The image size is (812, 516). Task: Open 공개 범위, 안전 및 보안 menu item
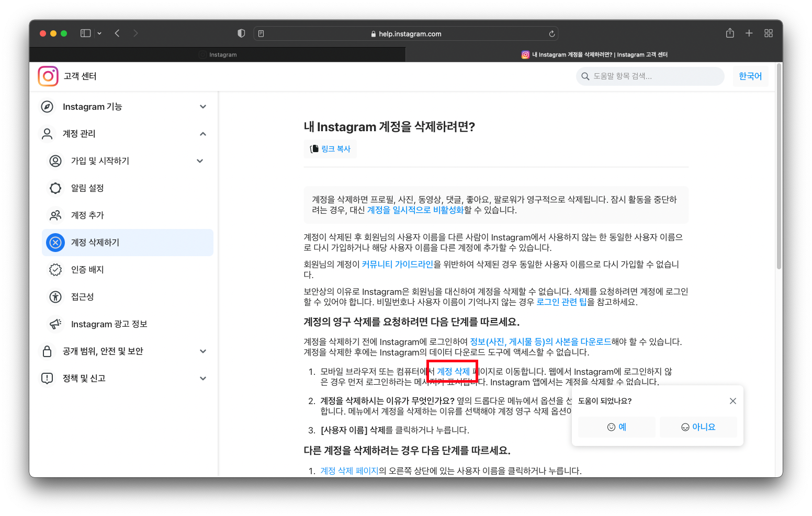[123, 351]
